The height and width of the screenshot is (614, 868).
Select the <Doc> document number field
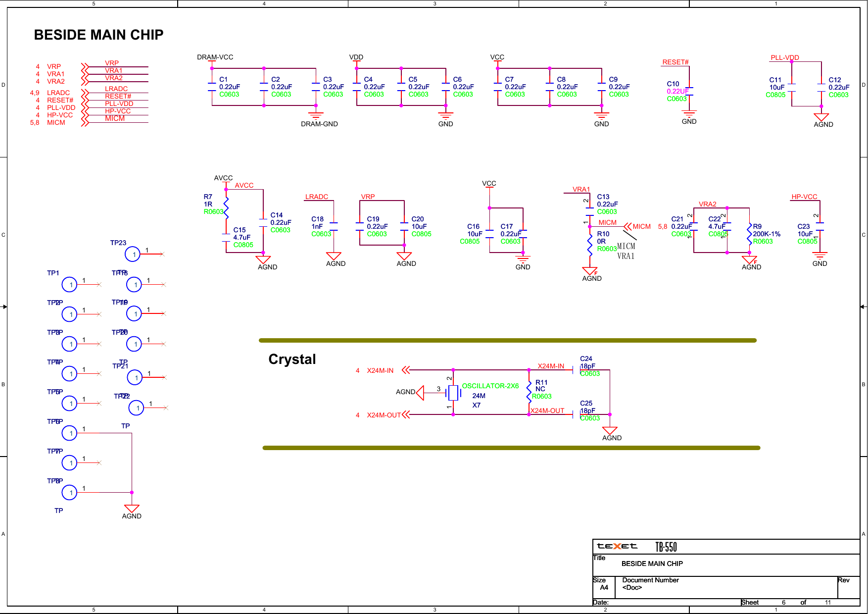[632, 587]
